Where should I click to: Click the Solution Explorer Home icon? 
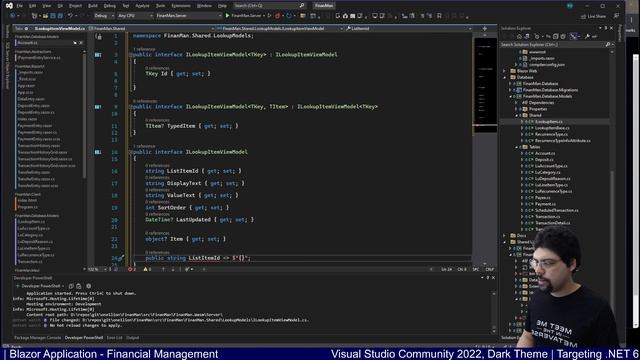(x=519, y=36)
